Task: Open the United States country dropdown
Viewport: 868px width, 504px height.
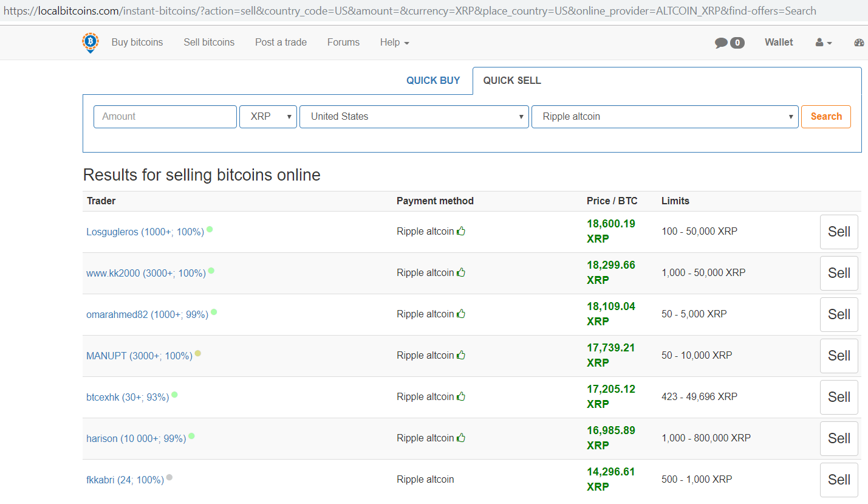Action: tap(414, 117)
